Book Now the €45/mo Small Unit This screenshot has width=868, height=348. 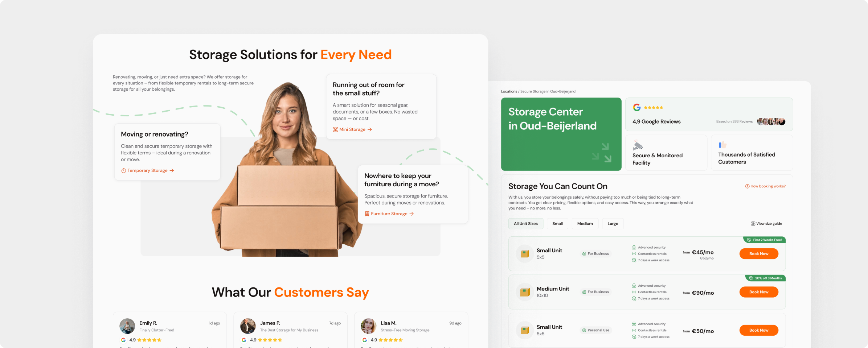click(759, 254)
